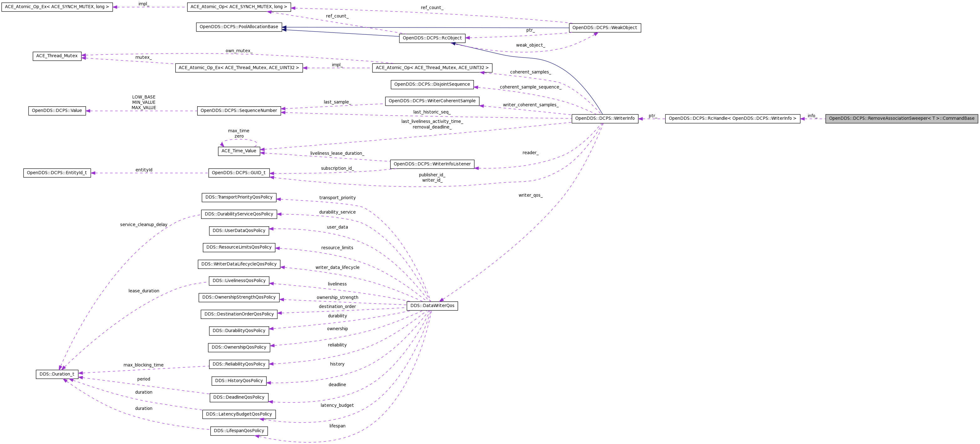Click the subscription_id_ edge label

pyautogui.click(x=337, y=169)
